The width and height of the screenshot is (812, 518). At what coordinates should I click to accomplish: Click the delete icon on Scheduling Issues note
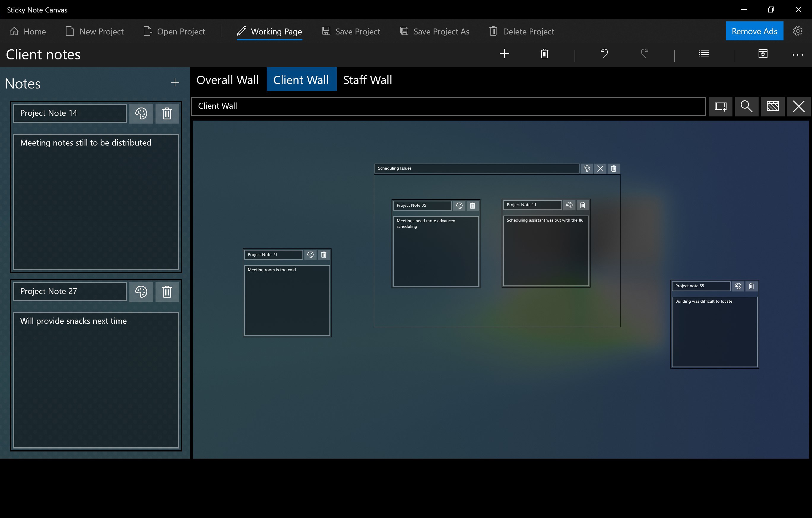pyautogui.click(x=614, y=169)
